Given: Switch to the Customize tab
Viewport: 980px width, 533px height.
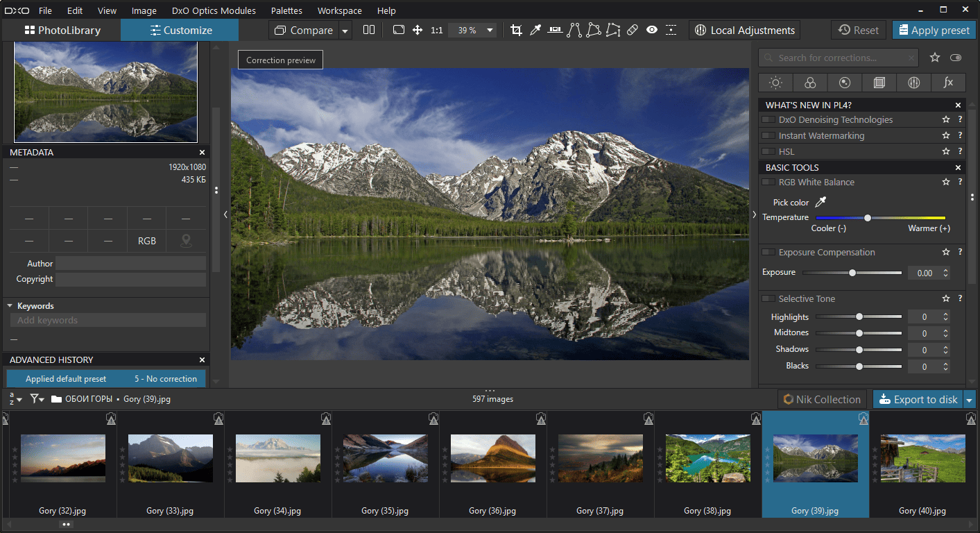Looking at the screenshot, I should pyautogui.click(x=180, y=31).
